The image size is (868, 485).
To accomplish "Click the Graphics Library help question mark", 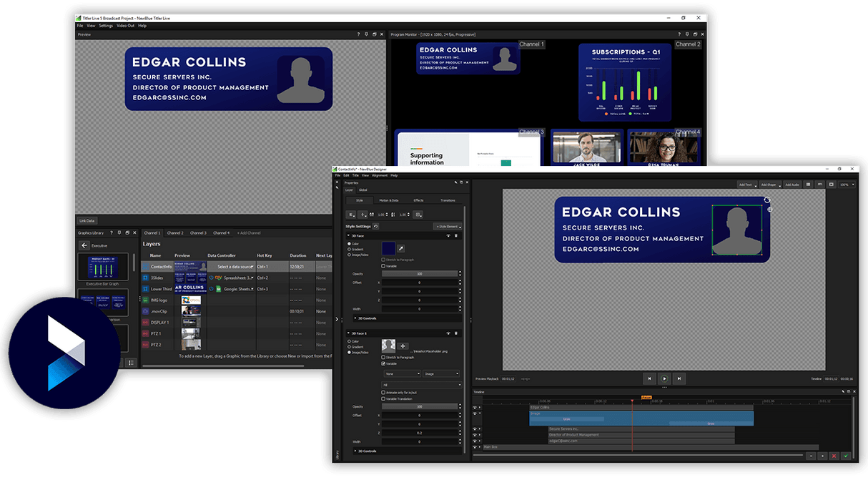I will (112, 232).
